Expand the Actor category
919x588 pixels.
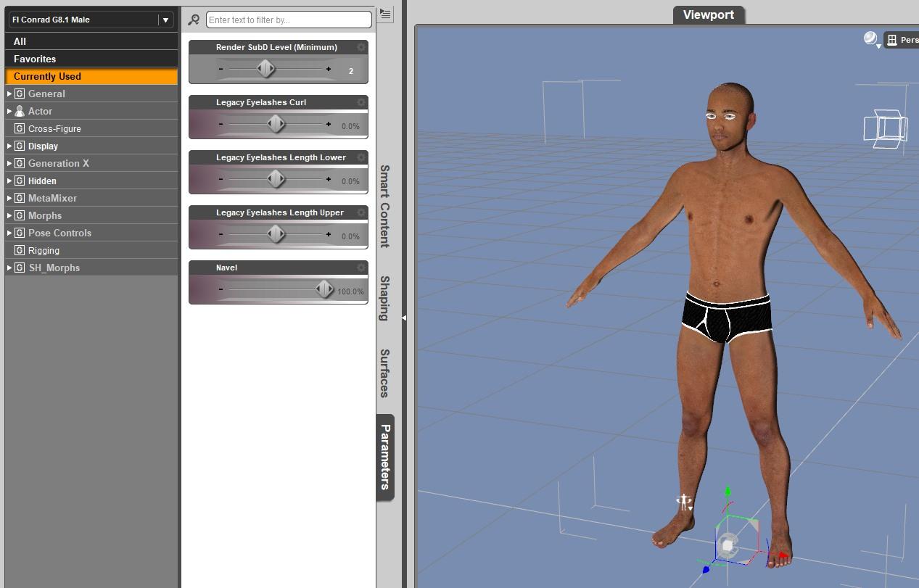9,111
